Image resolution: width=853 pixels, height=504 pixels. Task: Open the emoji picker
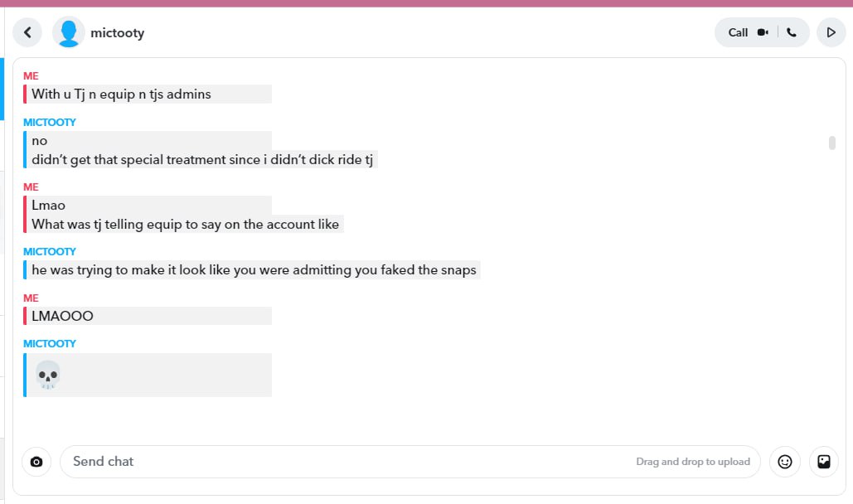pyautogui.click(x=784, y=462)
